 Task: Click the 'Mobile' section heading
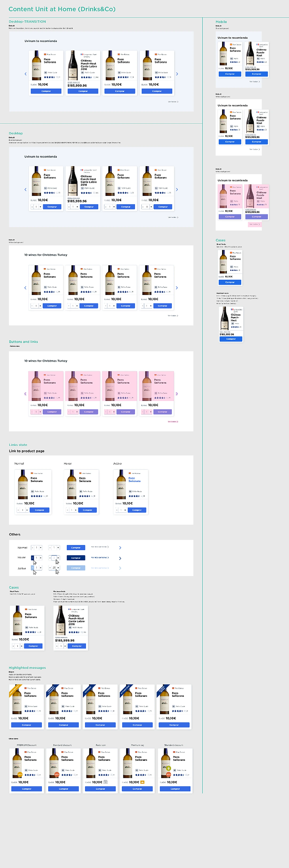coord(221,22)
